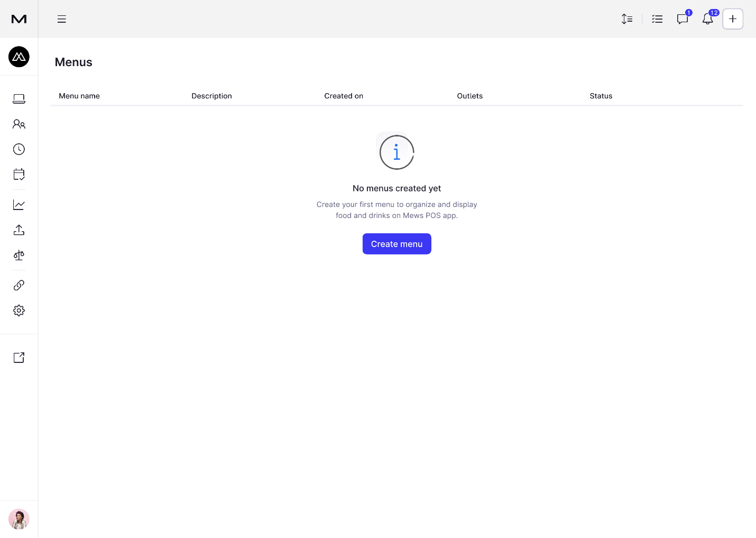Click the plus button to create new item
756x538 pixels.
point(733,19)
